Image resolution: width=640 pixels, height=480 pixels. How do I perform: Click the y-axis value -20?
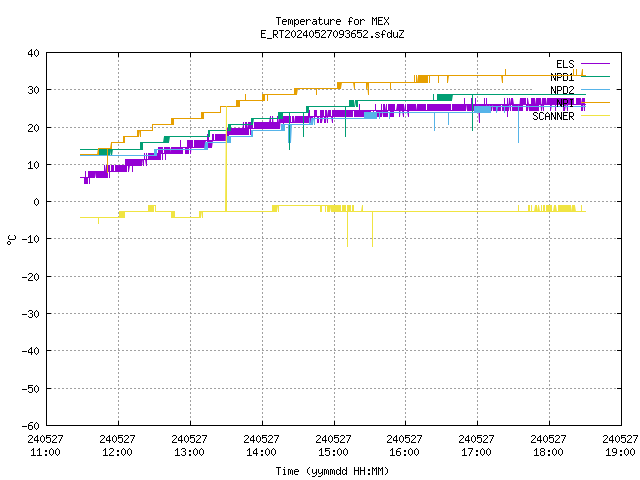coord(31,277)
